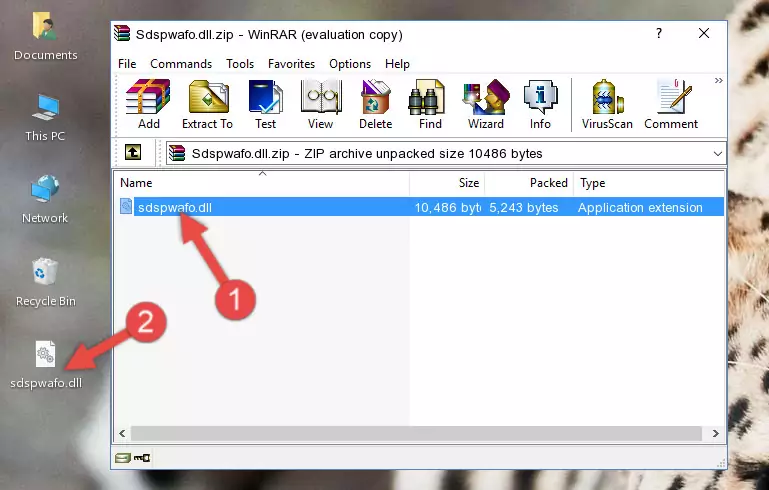Viewport: 769px width, 490px height.
Task: Open the Tools menu
Action: tap(240, 64)
